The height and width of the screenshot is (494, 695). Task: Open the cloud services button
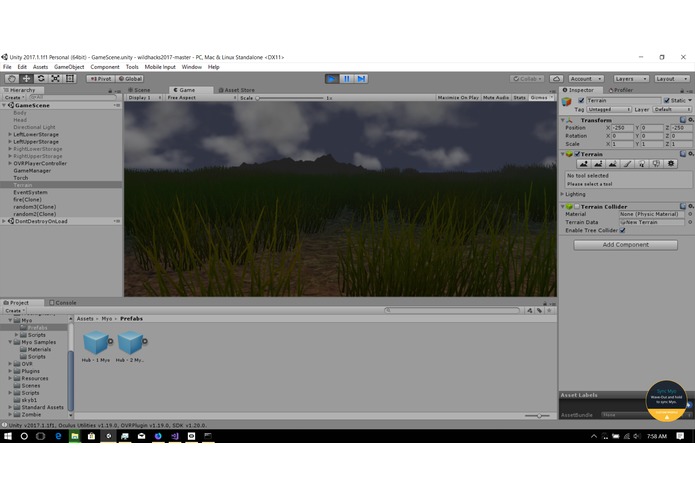[556, 79]
